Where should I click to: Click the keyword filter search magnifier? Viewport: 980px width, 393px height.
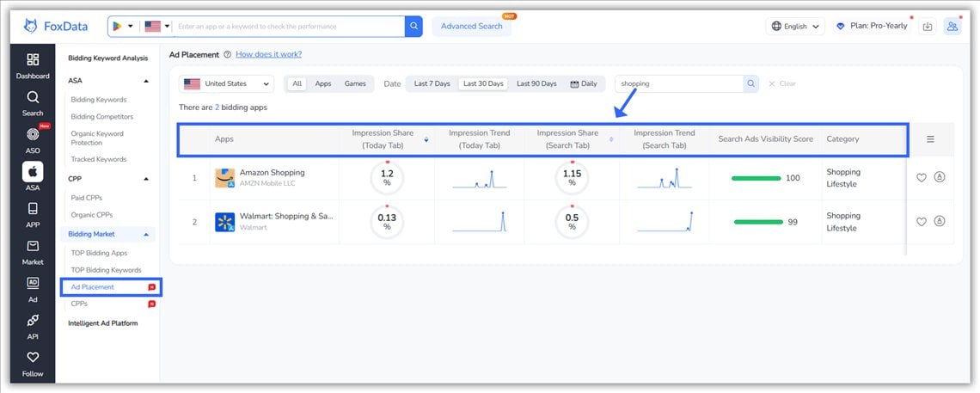(x=750, y=83)
